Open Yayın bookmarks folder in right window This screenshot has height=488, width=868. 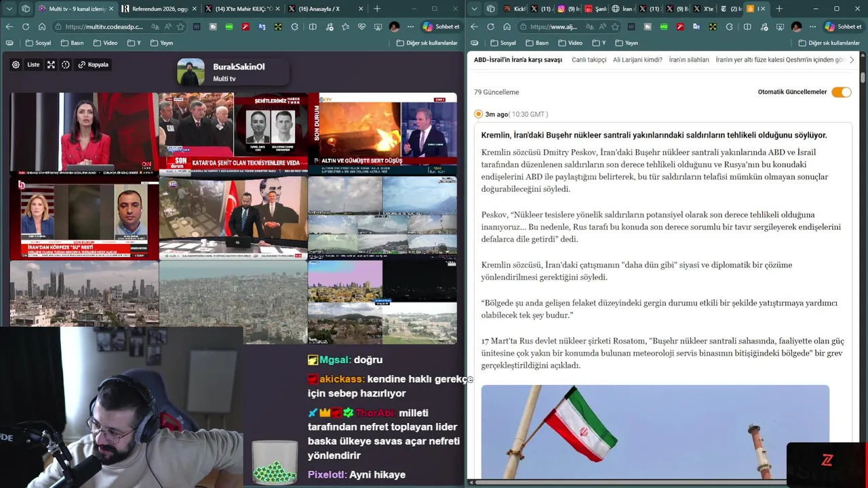tap(627, 43)
